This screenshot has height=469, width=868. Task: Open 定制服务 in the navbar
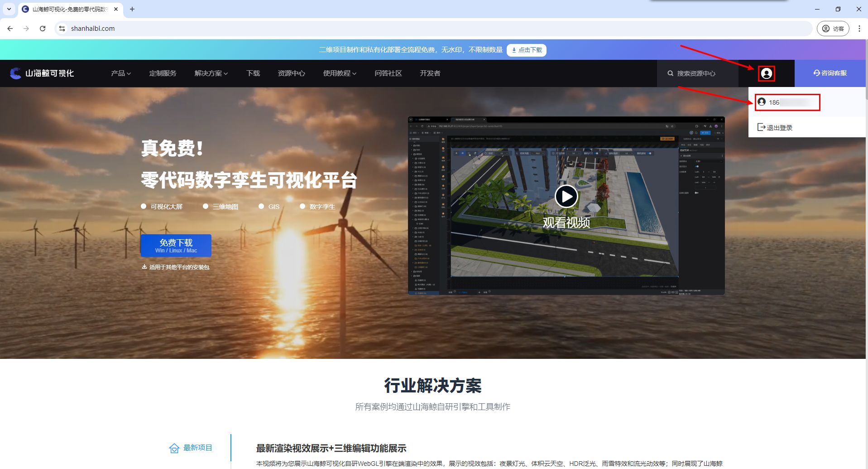[163, 73]
